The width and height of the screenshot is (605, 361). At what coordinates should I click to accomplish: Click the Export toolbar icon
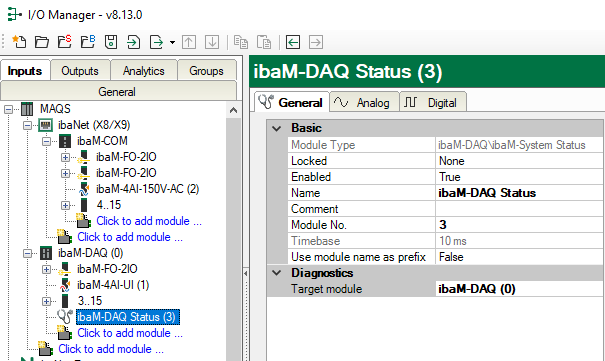click(x=156, y=42)
